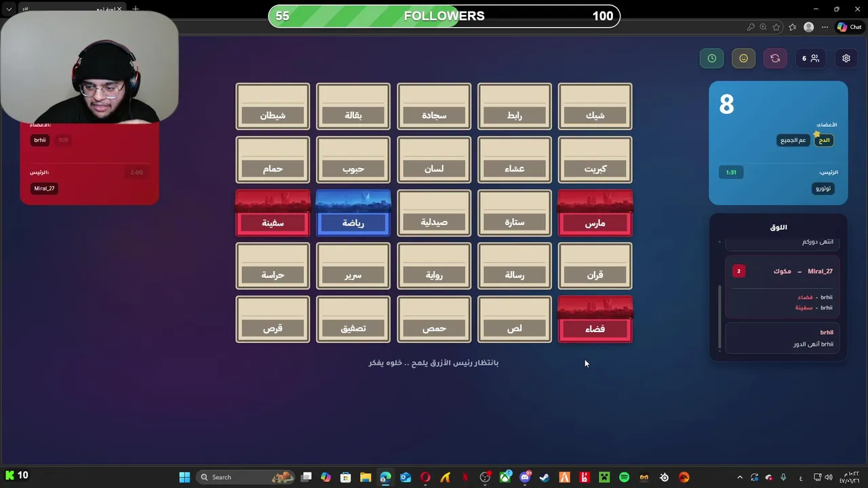Choose the ستارة card
The width and height of the screenshot is (868, 488).
click(515, 213)
